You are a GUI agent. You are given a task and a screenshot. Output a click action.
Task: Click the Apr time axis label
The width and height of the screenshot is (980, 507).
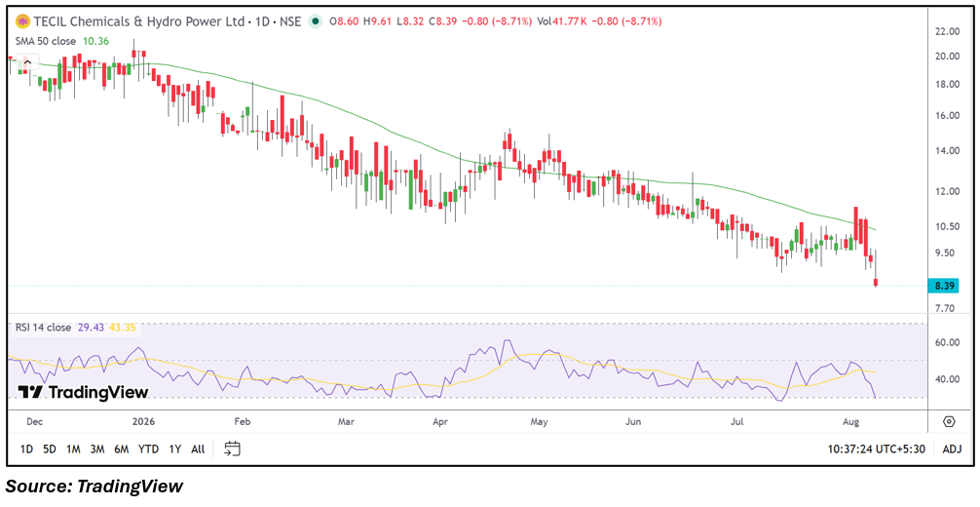(x=441, y=421)
